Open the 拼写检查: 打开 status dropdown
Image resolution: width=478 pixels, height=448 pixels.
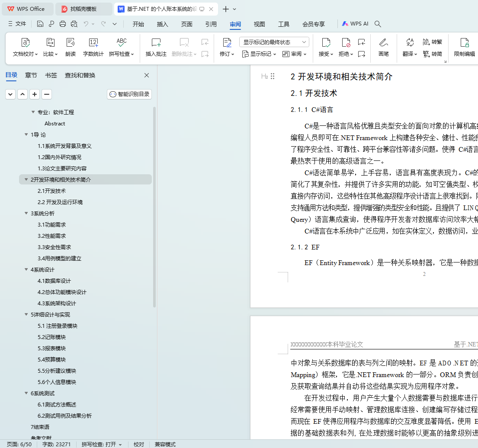pos(102,445)
